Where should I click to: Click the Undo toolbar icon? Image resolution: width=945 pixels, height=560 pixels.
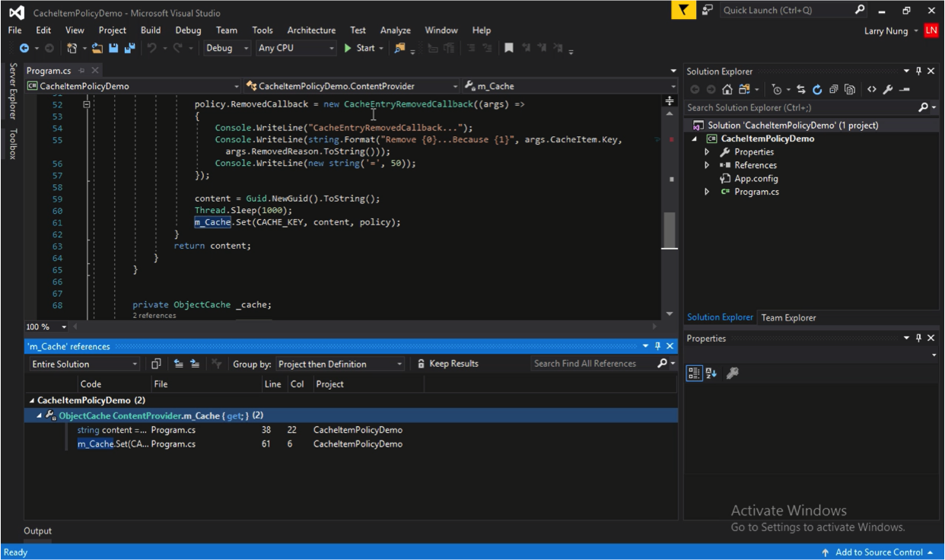152,48
